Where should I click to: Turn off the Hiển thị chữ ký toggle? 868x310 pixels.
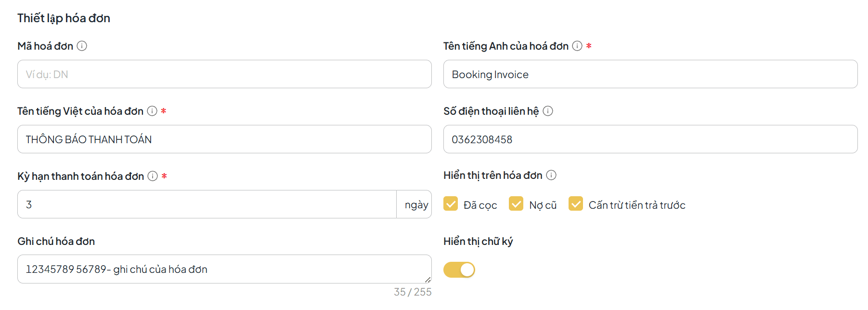(x=459, y=270)
